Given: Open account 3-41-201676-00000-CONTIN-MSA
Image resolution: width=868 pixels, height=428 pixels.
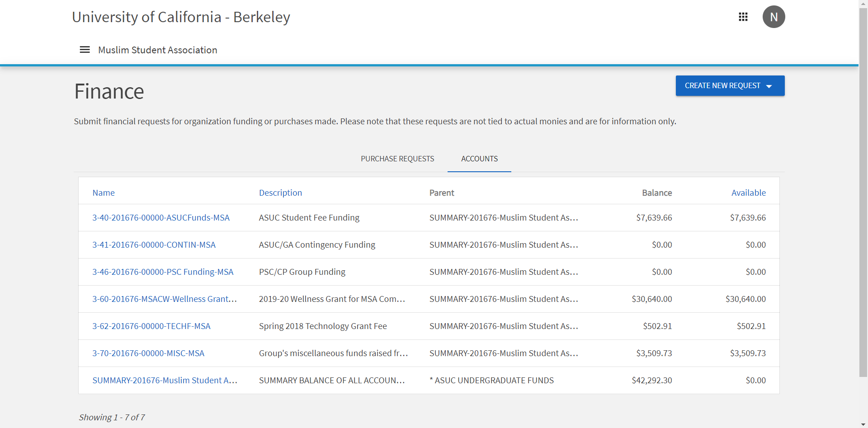Looking at the screenshot, I should 154,245.
